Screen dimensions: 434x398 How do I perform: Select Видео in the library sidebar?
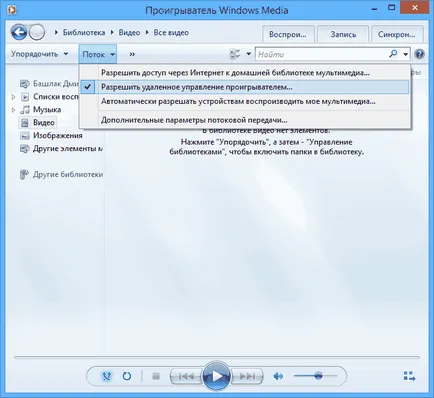click(x=44, y=123)
